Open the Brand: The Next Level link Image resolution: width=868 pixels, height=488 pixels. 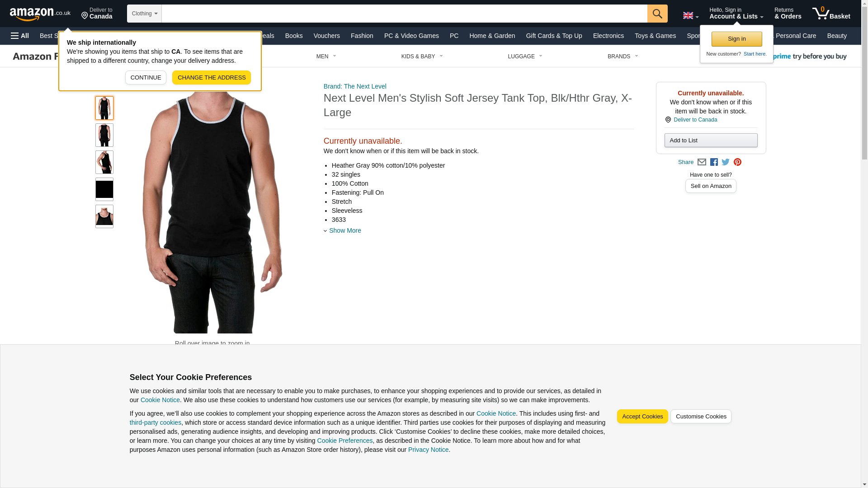pyautogui.click(x=355, y=86)
